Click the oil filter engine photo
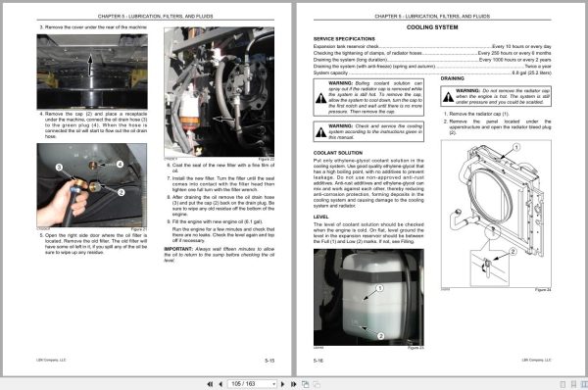This screenshot has width=588, height=390. pyautogui.click(x=219, y=92)
